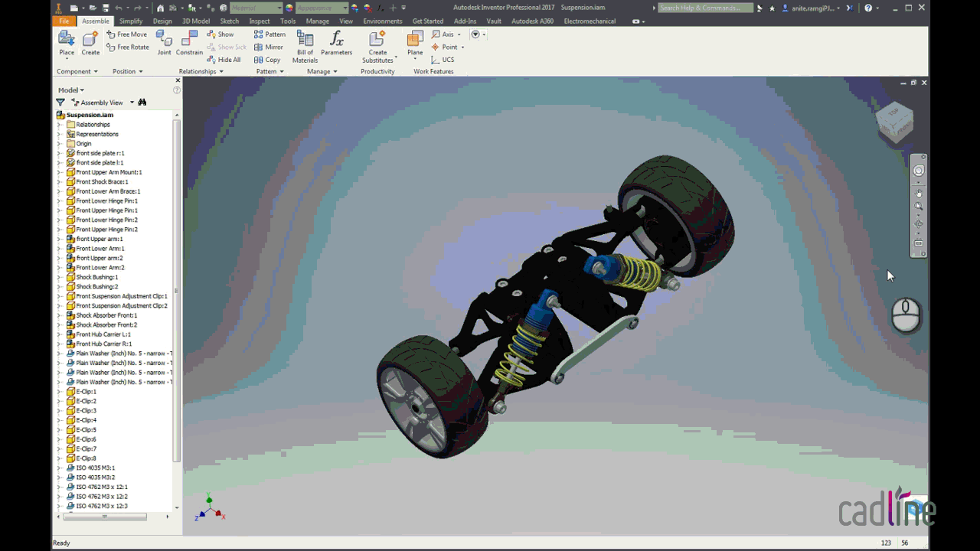Select the Copy component tool

coord(267,60)
